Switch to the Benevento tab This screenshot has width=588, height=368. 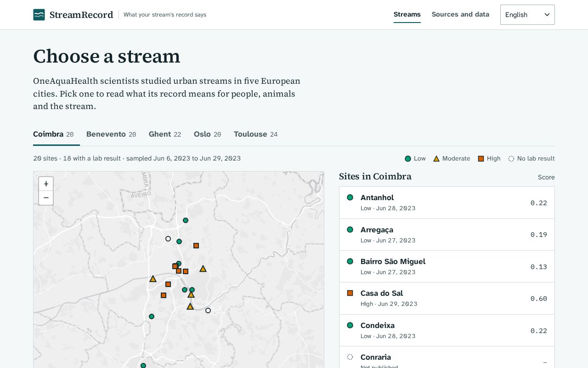[x=111, y=134]
